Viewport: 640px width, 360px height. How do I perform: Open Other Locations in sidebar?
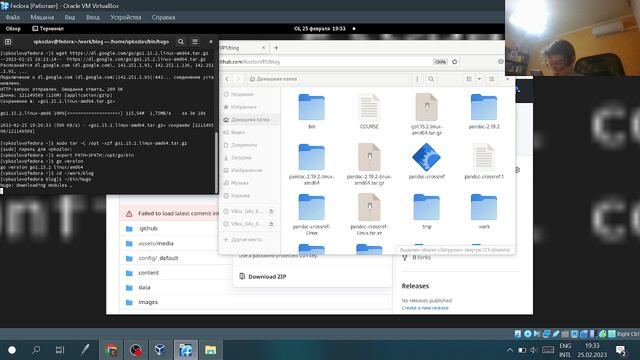250,240
